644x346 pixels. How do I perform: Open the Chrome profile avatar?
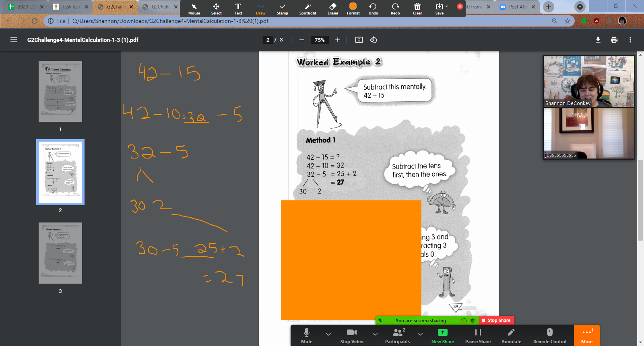click(x=622, y=21)
